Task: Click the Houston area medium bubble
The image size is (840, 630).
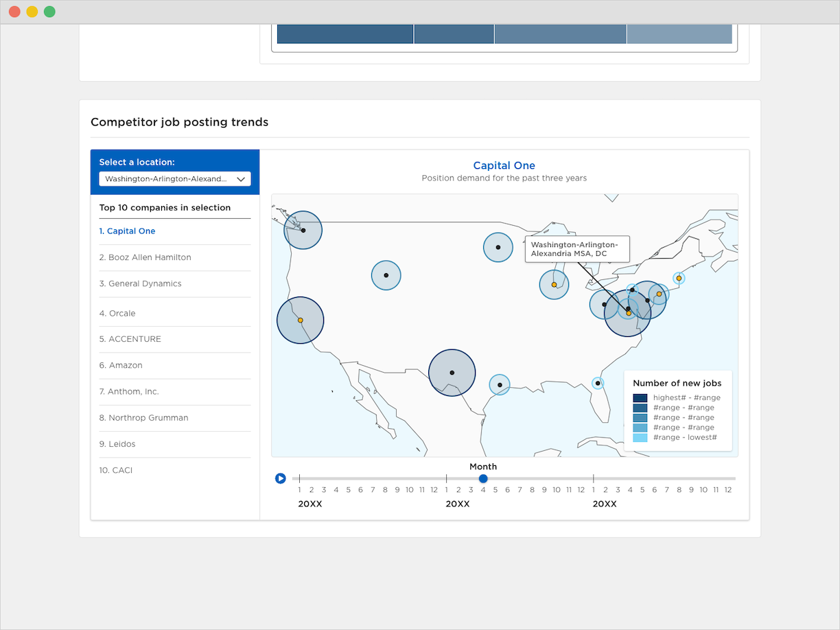Action: click(500, 384)
